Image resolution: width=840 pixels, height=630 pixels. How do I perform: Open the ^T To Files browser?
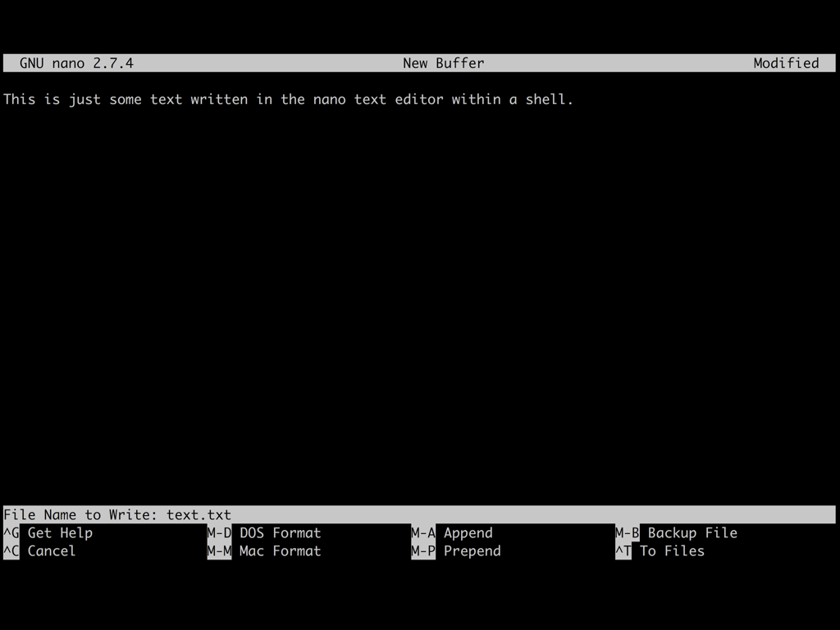(660, 550)
